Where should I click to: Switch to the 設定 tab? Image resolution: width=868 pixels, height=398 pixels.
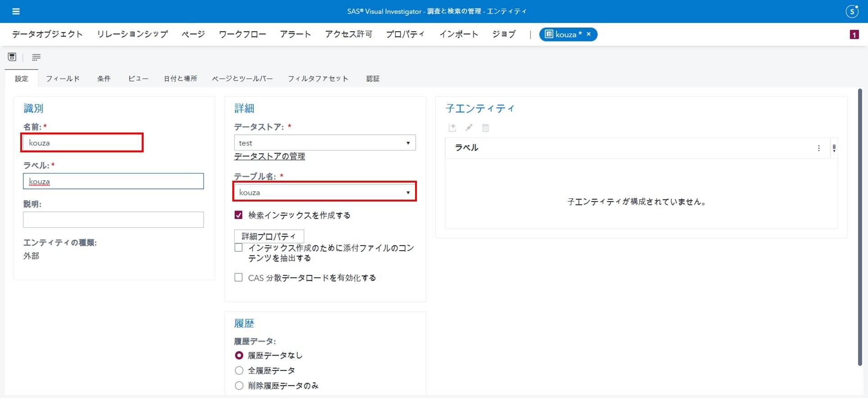tap(21, 78)
